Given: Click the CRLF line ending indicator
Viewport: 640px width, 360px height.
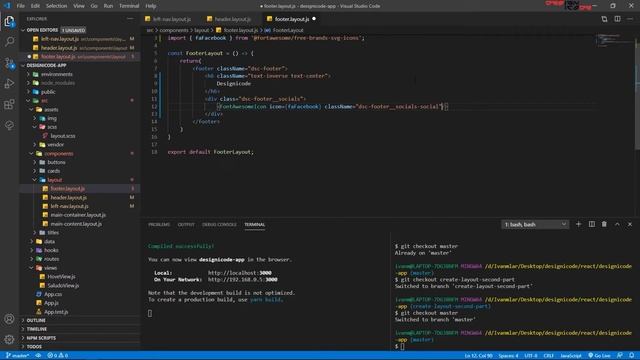Looking at the screenshot, I should [x=549, y=356].
